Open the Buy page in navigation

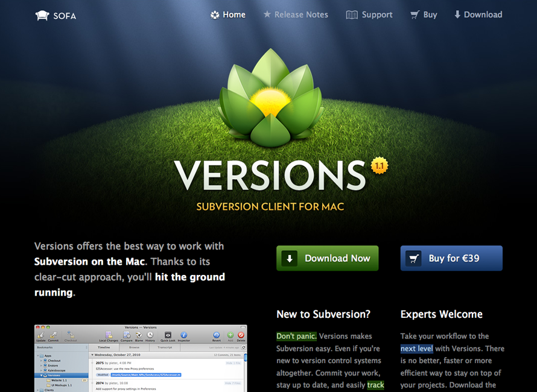[x=424, y=14]
